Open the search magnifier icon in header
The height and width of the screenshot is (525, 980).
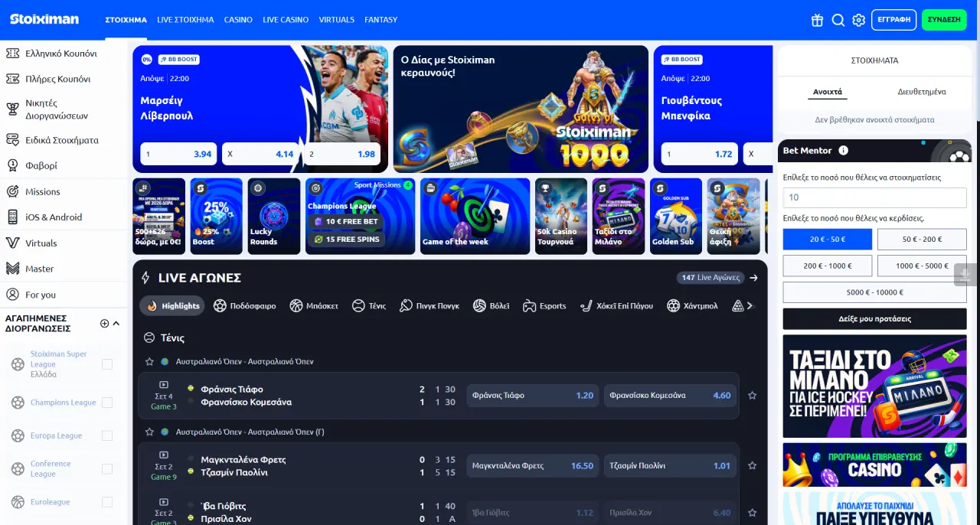click(x=838, y=20)
